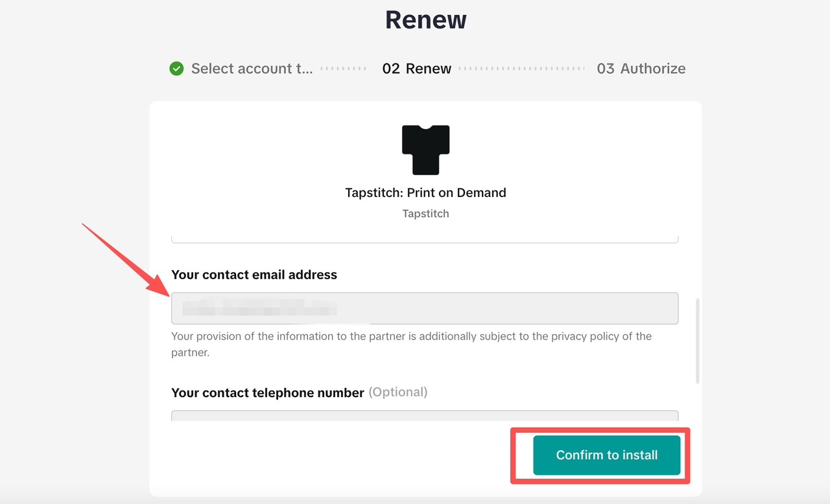Click the partially visible field above email
The width and height of the screenshot is (830, 504).
click(425, 240)
